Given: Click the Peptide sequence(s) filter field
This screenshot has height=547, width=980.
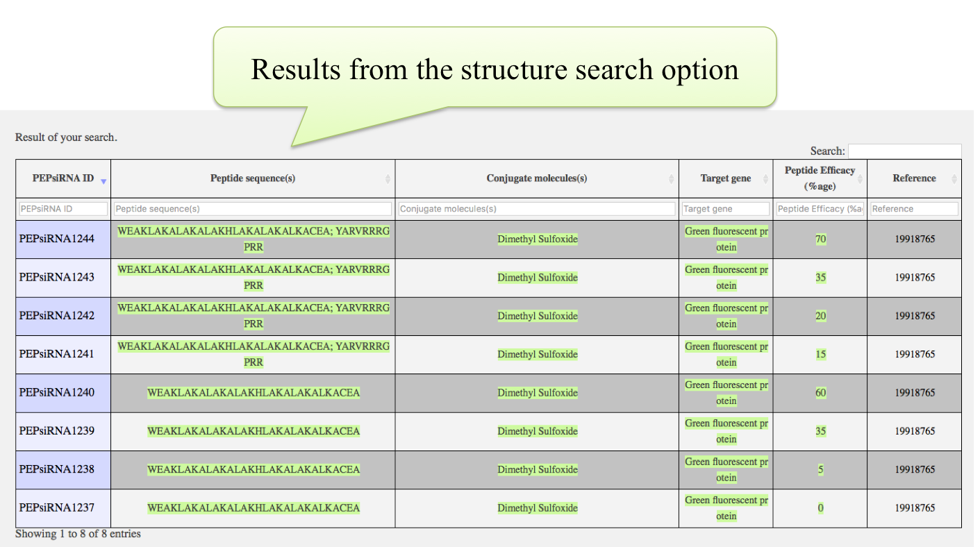Looking at the screenshot, I should (253, 209).
